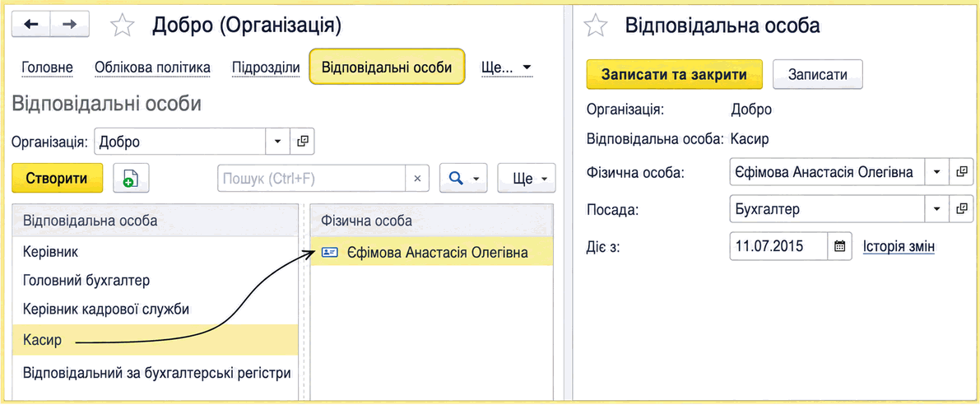Clear the search field with X
Image resolution: width=980 pixels, height=405 pixels.
(417, 179)
